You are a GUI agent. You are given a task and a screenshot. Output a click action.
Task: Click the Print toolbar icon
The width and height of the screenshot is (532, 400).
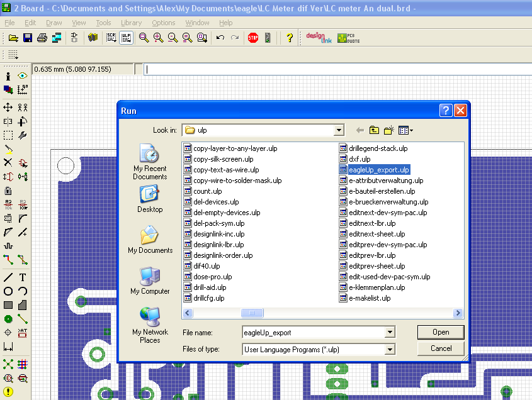[42, 38]
